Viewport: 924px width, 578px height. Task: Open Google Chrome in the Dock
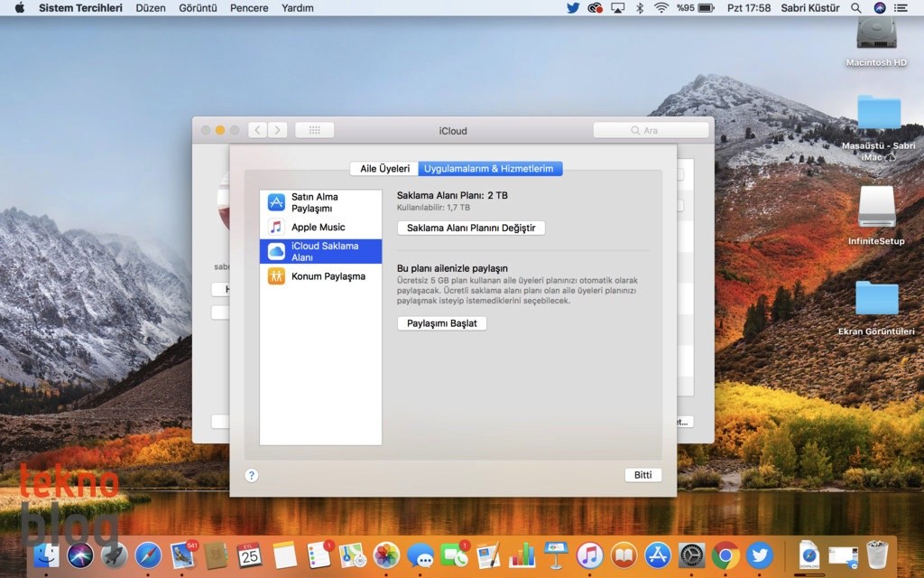pos(726,555)
